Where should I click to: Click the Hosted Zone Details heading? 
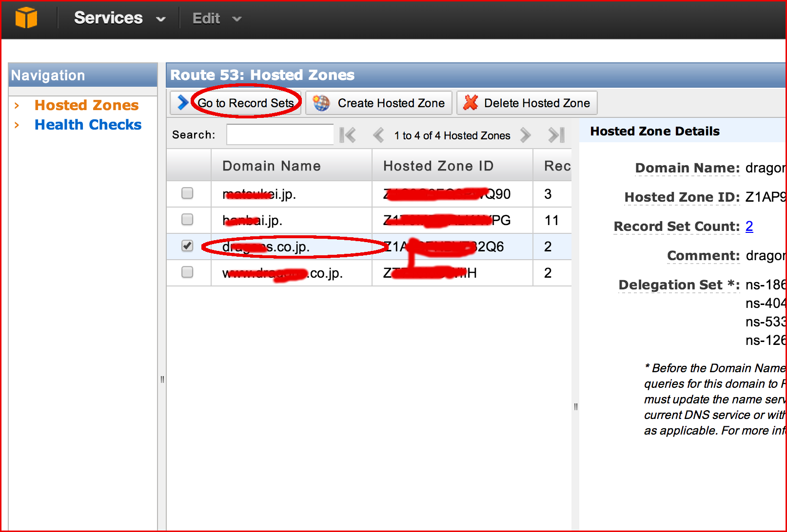tap(655, 131)
